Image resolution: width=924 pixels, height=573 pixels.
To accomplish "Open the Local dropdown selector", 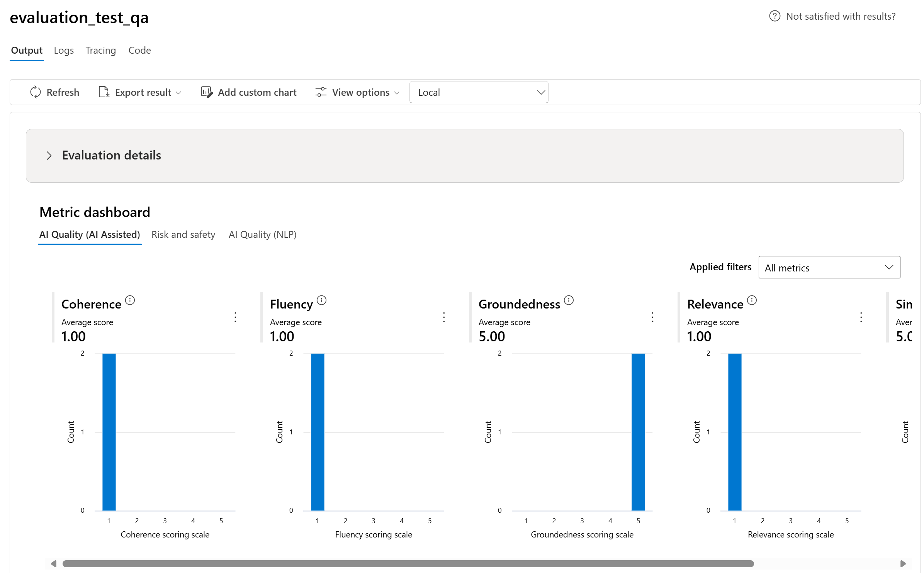I will (x=479, y=92).
